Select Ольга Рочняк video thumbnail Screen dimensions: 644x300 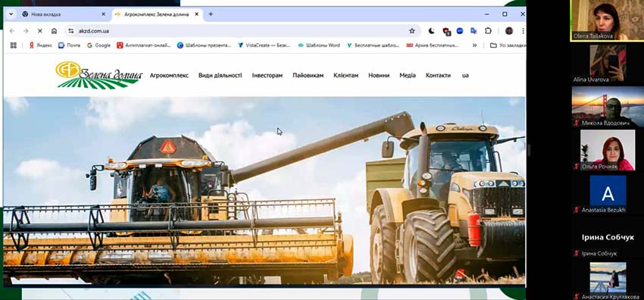point(608,149)
